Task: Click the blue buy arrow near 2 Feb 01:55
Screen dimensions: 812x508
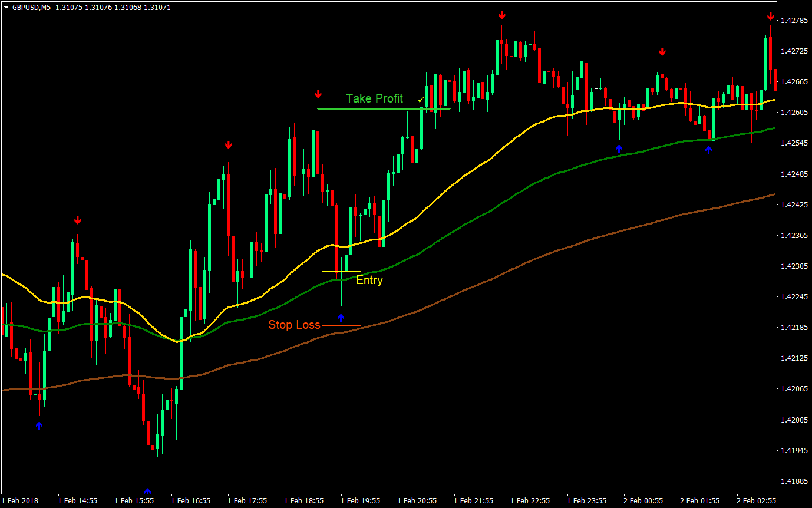Action: tap(709, 150)
